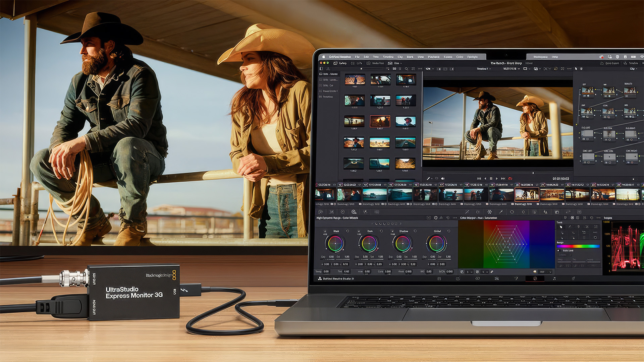Open the Tracker palette icon

(523, 212)
